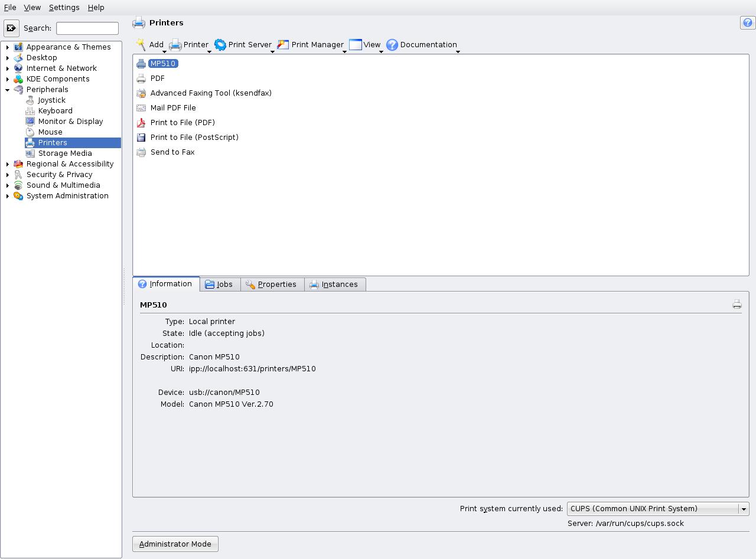Click the Add wizard wand icon

[141, 45]
